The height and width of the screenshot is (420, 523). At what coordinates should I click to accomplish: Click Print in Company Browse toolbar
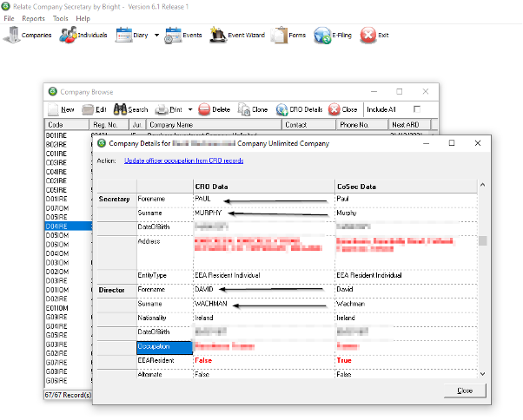click(169, 109)
